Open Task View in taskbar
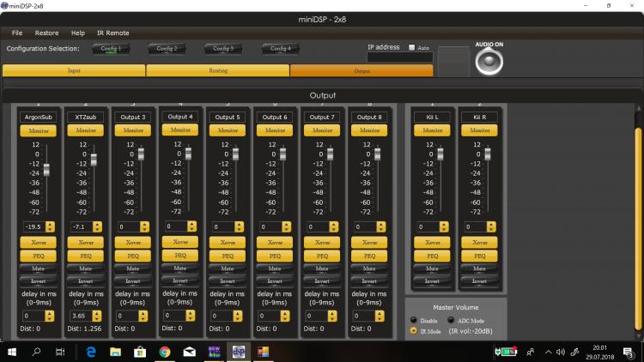 [x=60, y=352]
